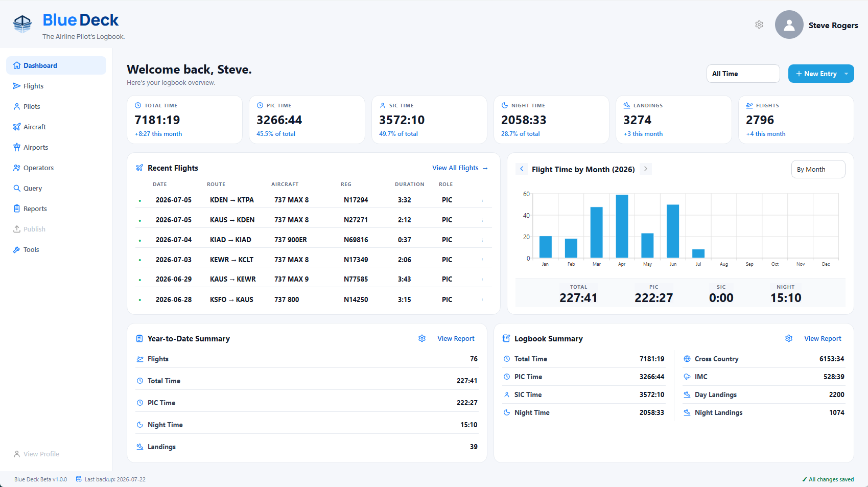Follow the View All Flights link

460,168
